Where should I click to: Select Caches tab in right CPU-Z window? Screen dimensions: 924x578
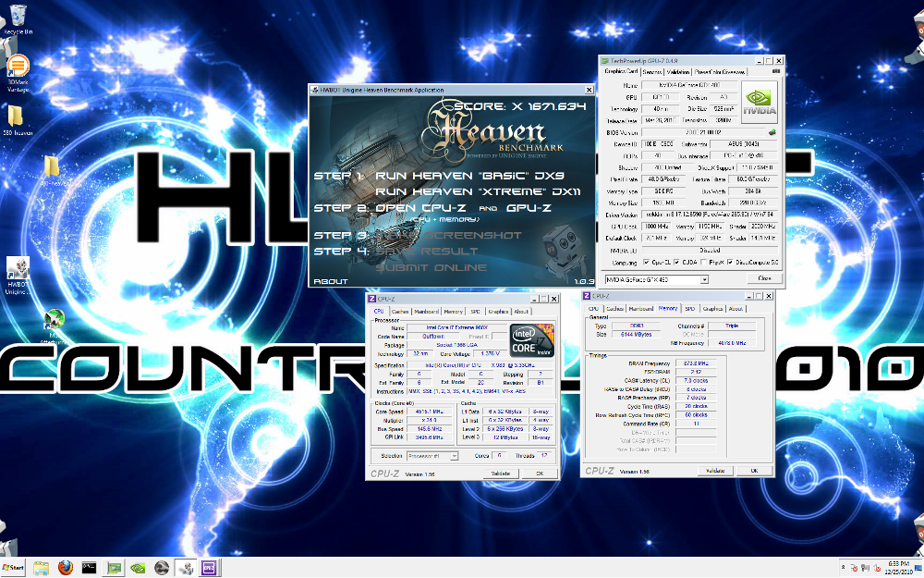click(x=614, y=309)
